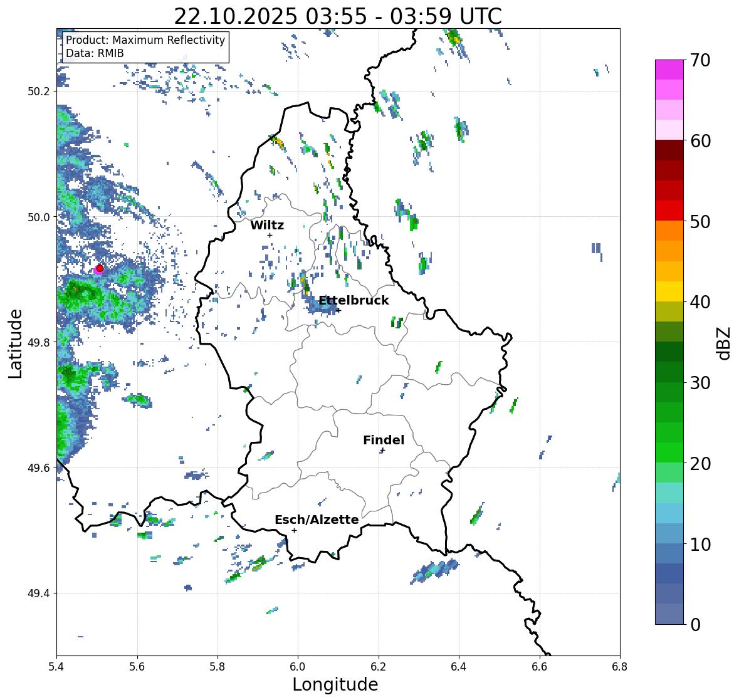Click the 6.6 longitude tick label
The width and height of the screenshot is (739, 700).
[540, 667]
